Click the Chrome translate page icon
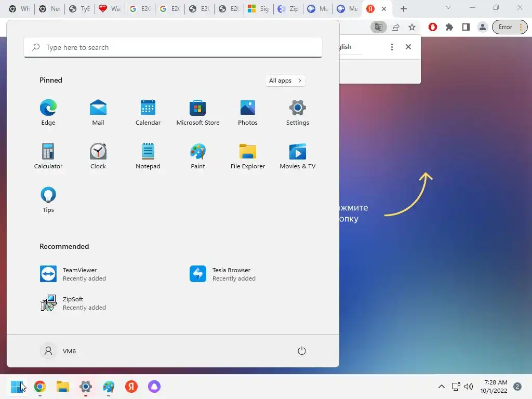Viewport: 532px width, 399px height. point(379,27)
